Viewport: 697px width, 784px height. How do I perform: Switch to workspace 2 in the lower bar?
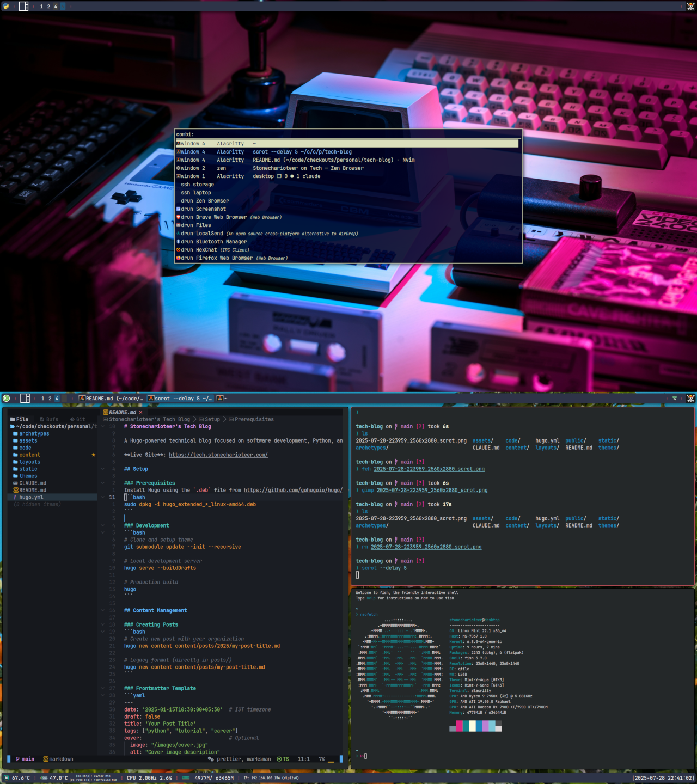click(x=50, y=398)
